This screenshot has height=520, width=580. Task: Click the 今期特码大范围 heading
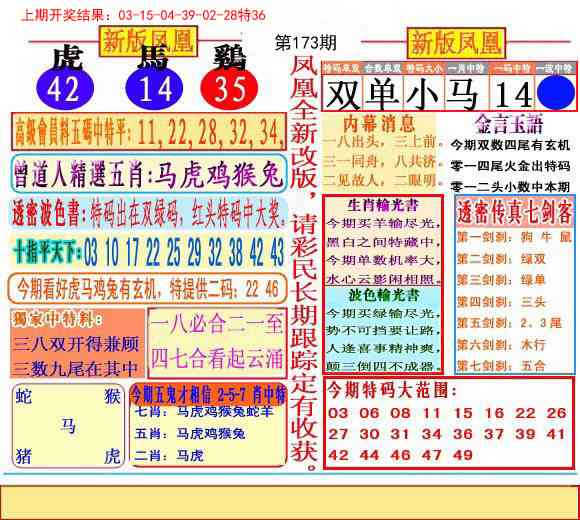click(392, 390)
